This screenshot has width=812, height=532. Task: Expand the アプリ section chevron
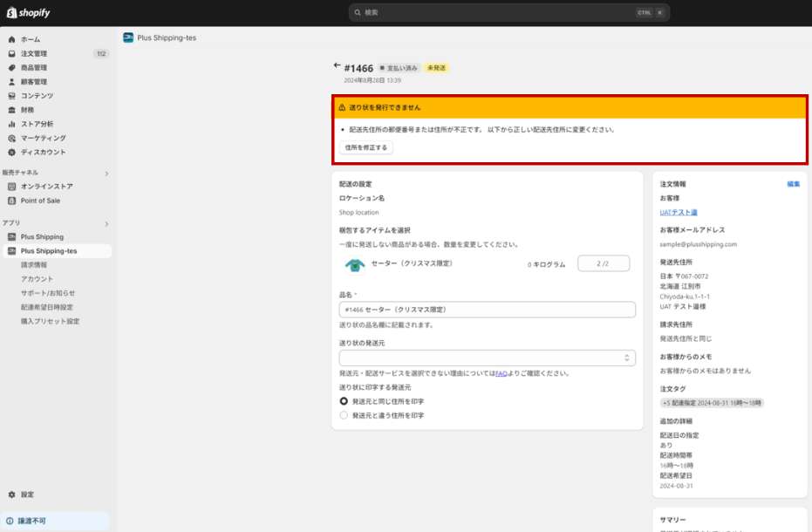106,224
